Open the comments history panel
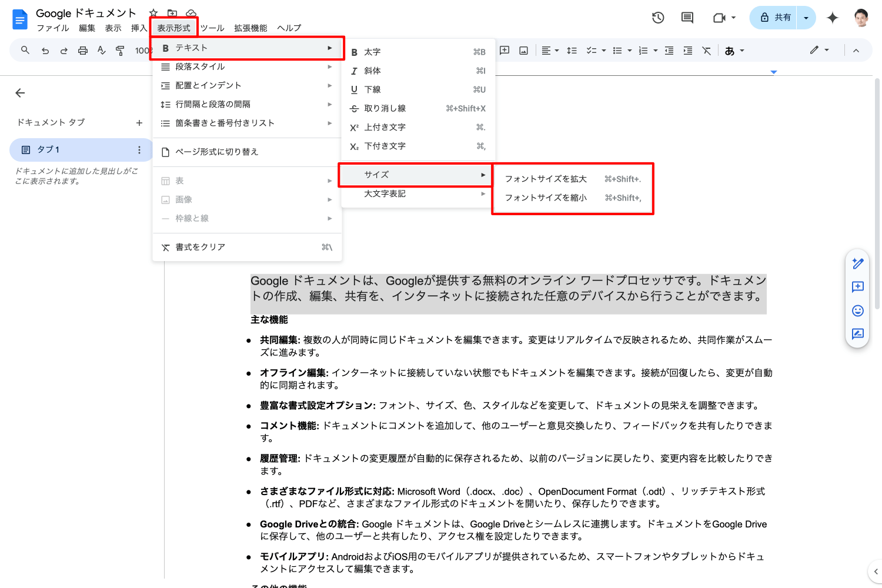This screenshot has height=588, width=882. click(x=687, y=18)
